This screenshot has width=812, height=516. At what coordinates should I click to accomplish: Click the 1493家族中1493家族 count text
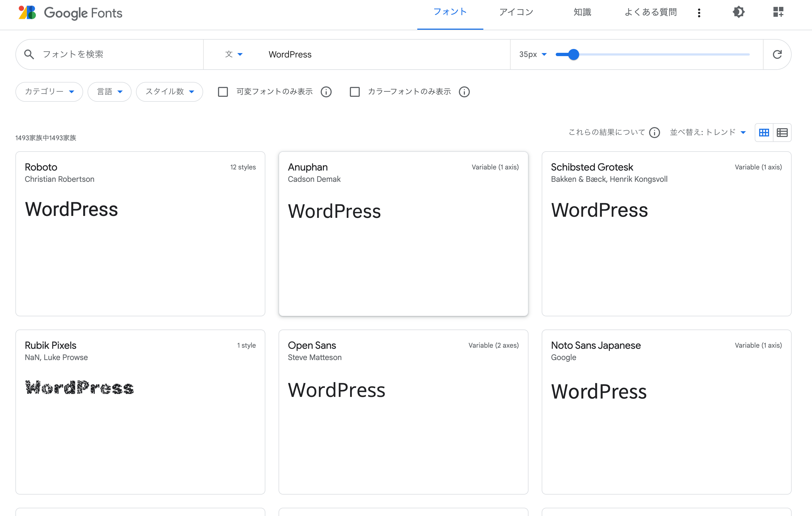(x=46, y=138)
